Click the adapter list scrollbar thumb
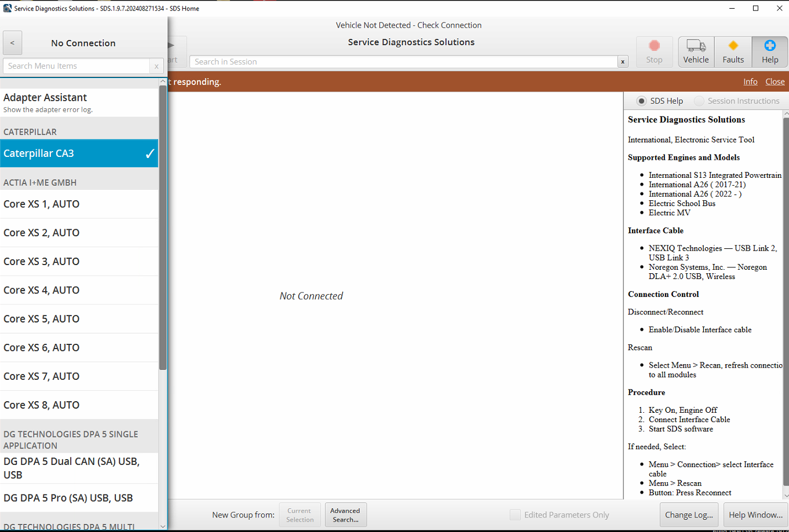This screenshot has height=532, width=789. pos(163,228)
